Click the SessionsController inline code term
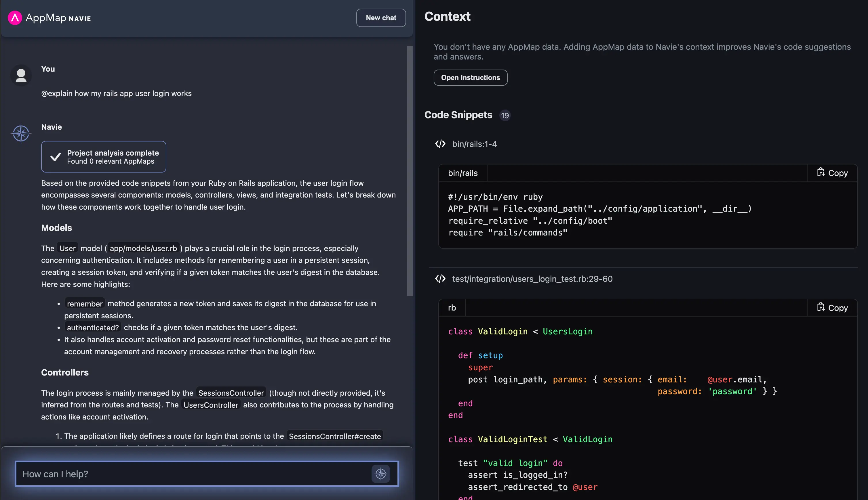Screen dimensions: 868x500 (231, 393)
